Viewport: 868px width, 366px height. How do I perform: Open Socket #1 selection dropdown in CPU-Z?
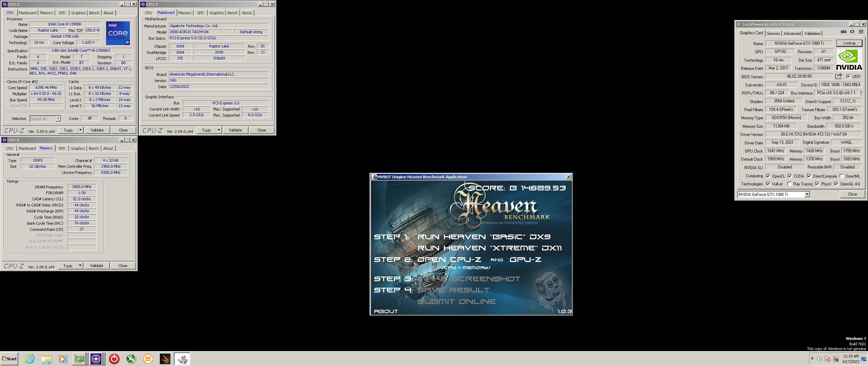coord(58,119)
